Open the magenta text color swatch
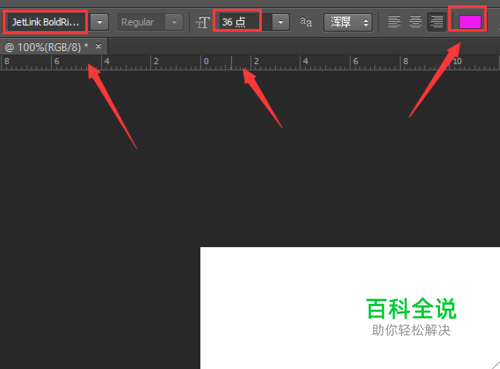Viewport: 500px width, 369px height. coord(470,22)
